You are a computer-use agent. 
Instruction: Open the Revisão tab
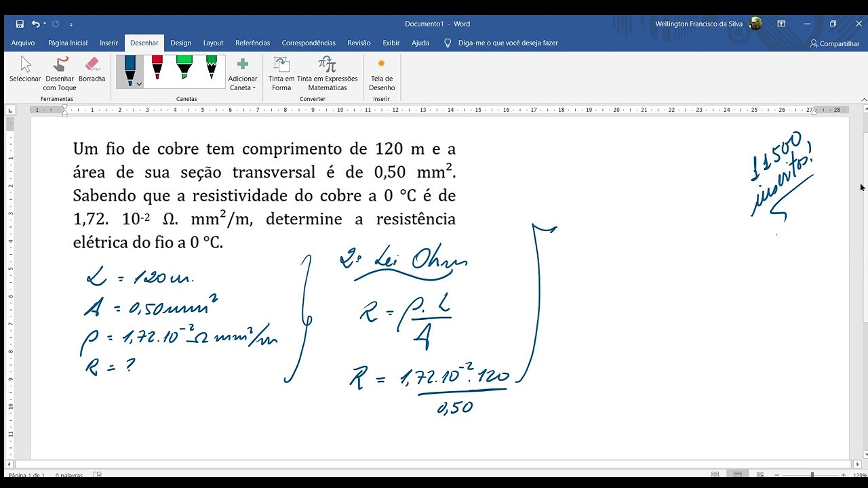(x=359, y=43)
